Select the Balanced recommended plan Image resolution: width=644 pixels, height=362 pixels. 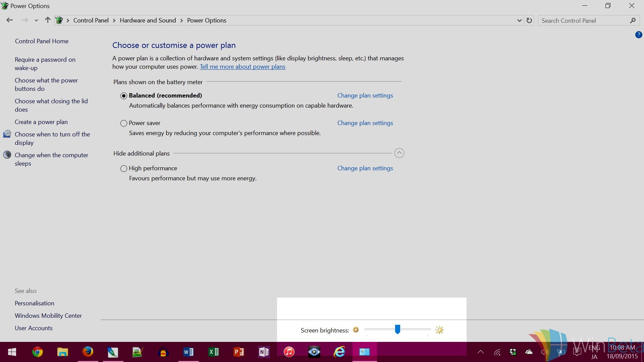click(124, 96)
